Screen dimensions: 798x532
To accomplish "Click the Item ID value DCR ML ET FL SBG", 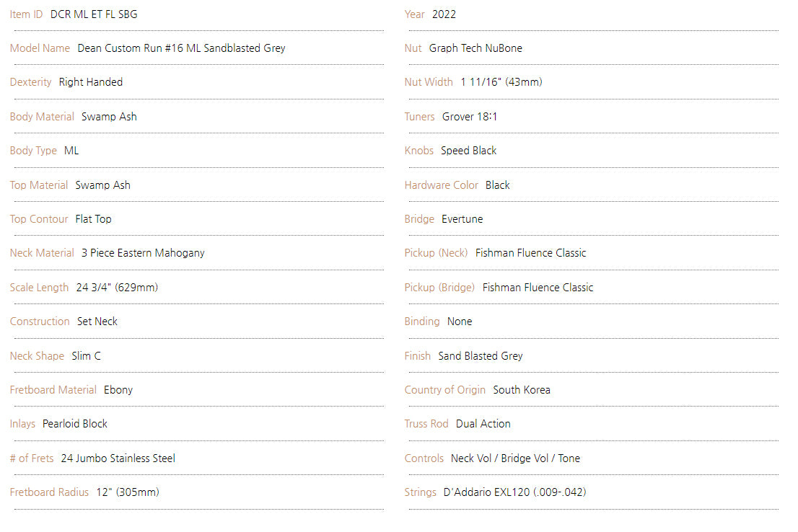I will point(94,14).
